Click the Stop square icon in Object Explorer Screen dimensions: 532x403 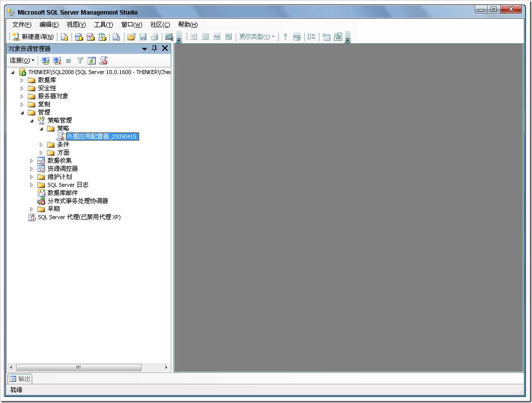click(x=69, y=61)
